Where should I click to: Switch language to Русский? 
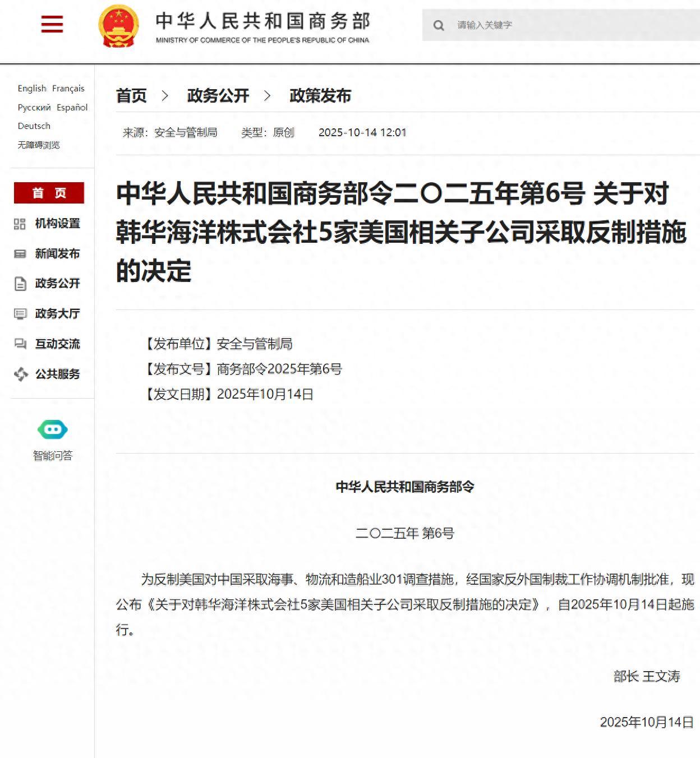(34, 108)
